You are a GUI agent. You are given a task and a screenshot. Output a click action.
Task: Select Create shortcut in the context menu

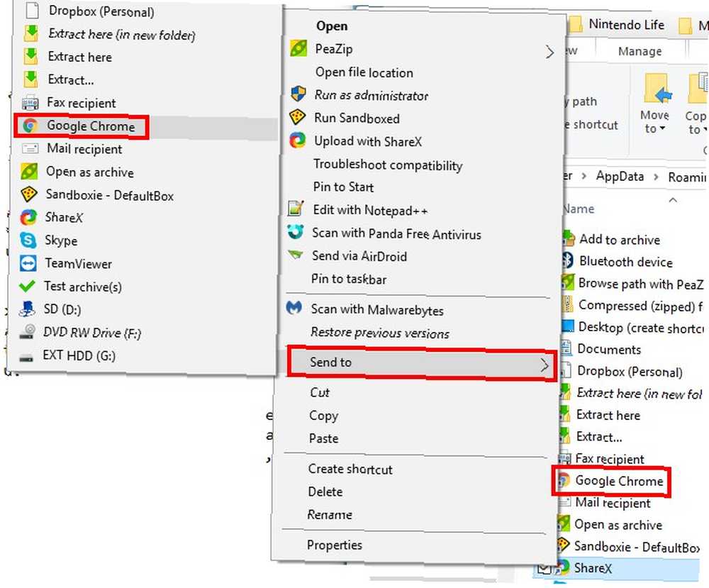[350, 469]
